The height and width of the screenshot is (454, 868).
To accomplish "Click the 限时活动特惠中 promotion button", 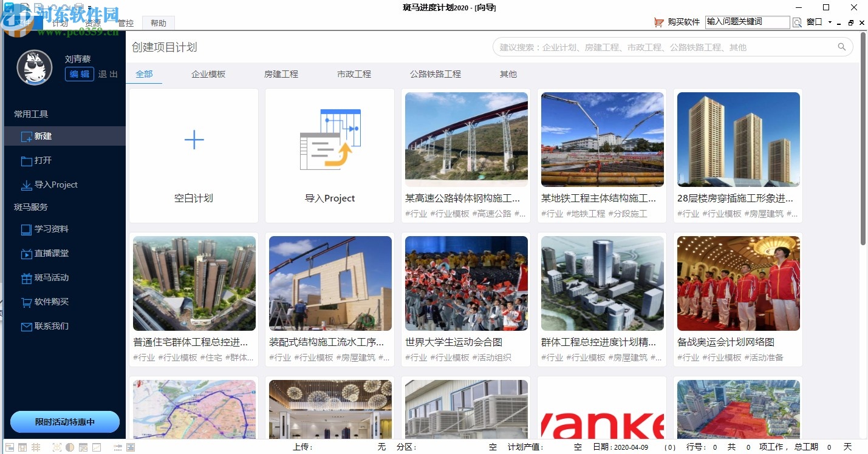I will pyautogui.click(x=64, y=422).
